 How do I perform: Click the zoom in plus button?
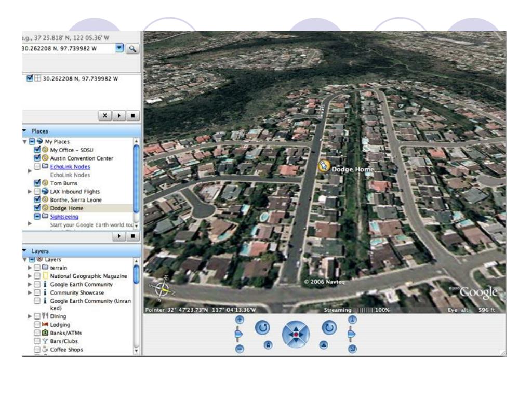tap(240, 320)
